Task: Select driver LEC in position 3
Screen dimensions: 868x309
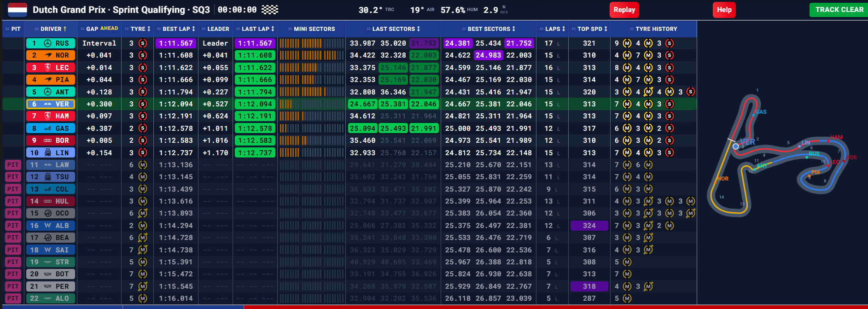Action: click(x=50, y=68)
